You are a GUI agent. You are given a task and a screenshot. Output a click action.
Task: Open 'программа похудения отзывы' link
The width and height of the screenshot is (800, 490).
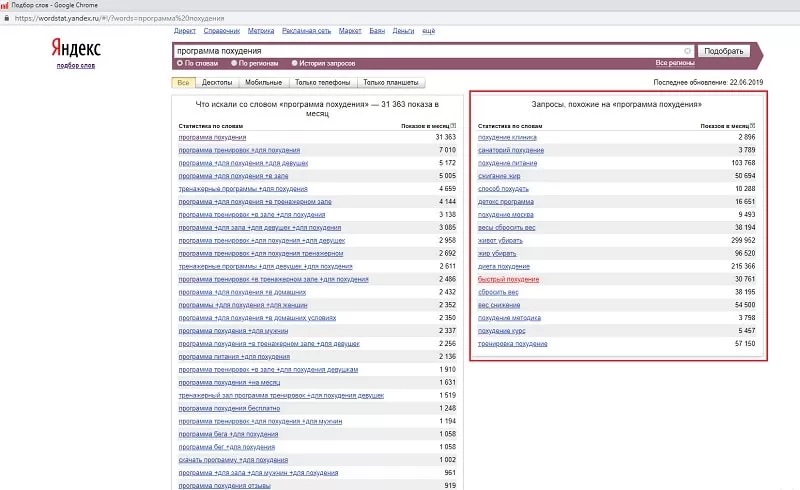click(x=224, y=485)
